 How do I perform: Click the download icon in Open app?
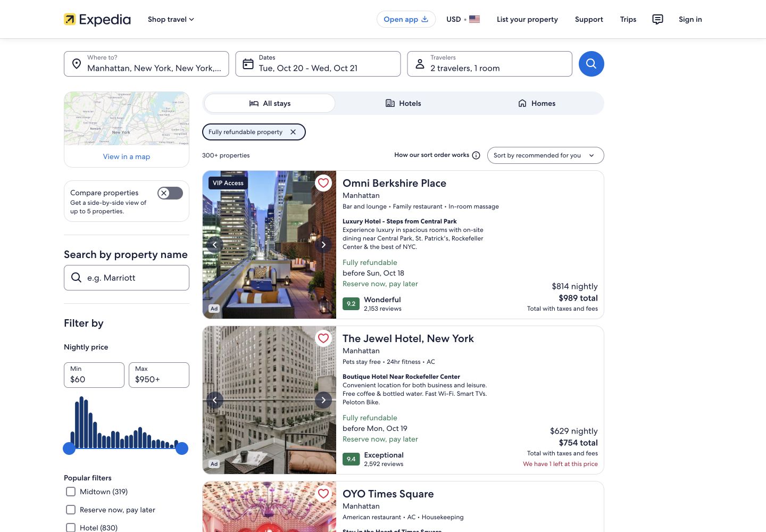(x=424, y=19)
